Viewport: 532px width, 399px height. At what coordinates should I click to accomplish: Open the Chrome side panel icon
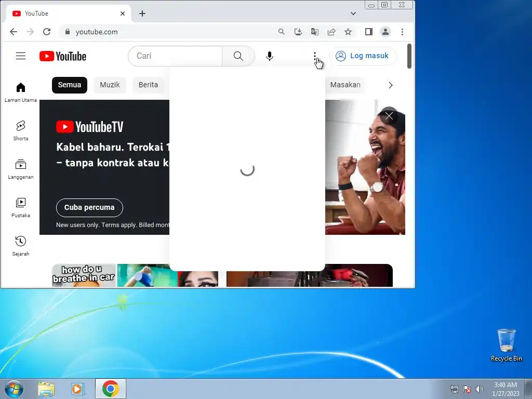click(x=369, y=32)
